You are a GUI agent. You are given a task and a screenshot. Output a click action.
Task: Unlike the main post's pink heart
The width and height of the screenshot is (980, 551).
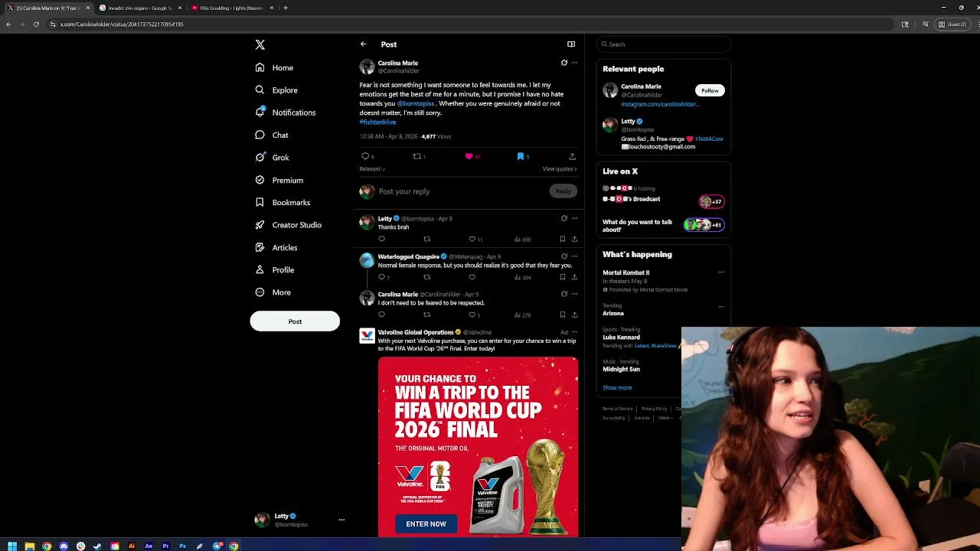(469, 156)
